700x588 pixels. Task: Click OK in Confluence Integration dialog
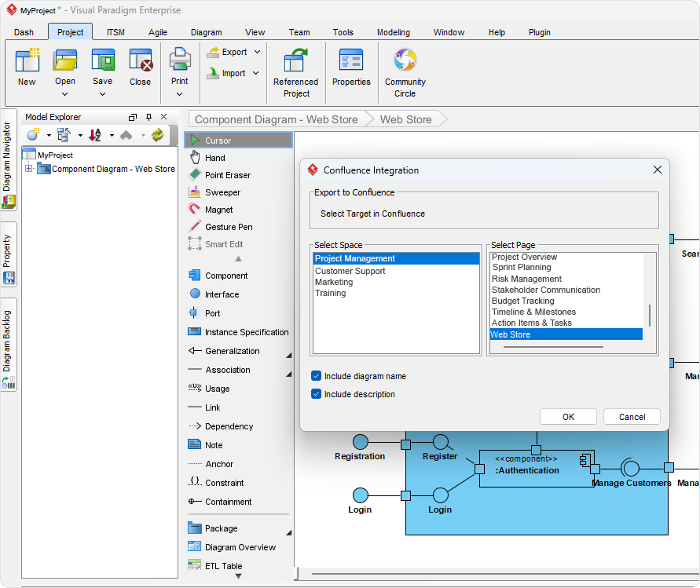pos(568,417)
